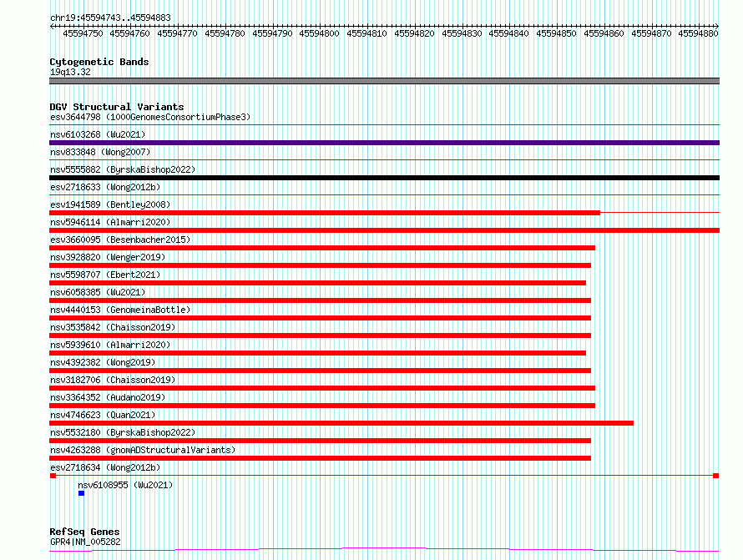Click ruler position 45594850

coord(556,33)
